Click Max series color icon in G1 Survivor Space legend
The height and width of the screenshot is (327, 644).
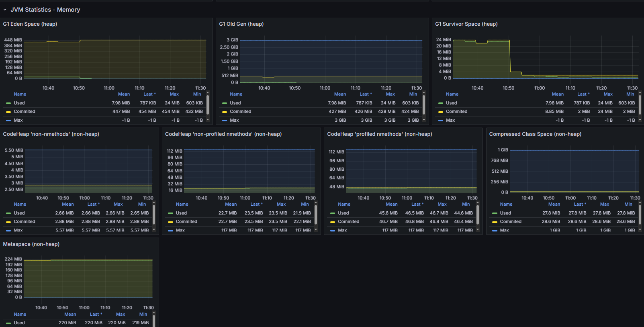pyautogui.click(x=441, y=121)
